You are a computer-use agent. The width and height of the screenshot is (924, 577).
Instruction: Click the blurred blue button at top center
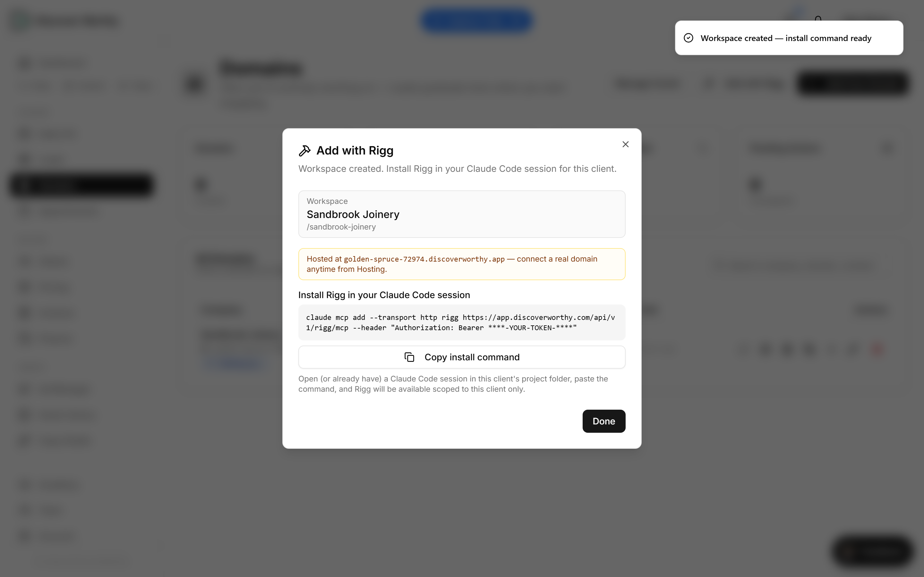click(x=477, y=21)
